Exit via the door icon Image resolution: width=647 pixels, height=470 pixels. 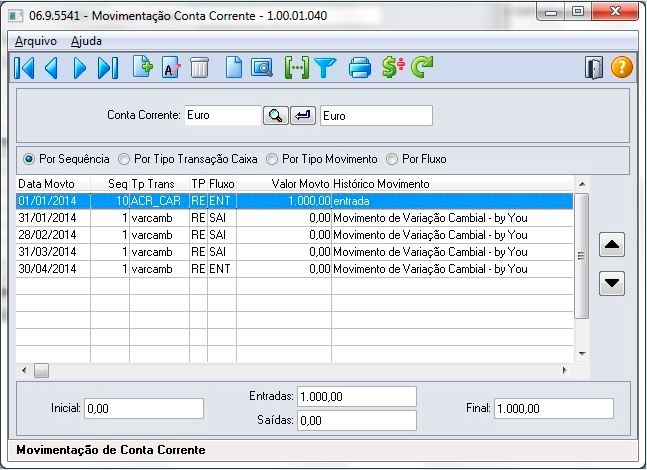click(594, 68)
